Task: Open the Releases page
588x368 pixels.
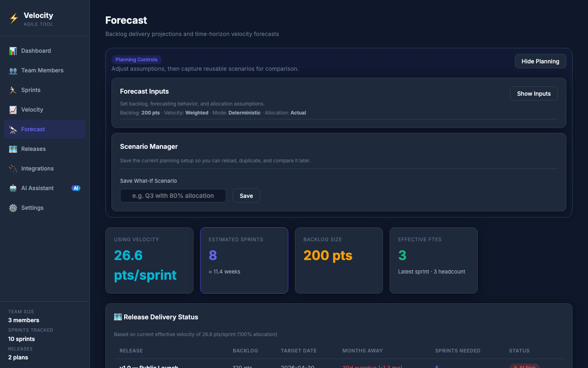Action: (45, 149)
